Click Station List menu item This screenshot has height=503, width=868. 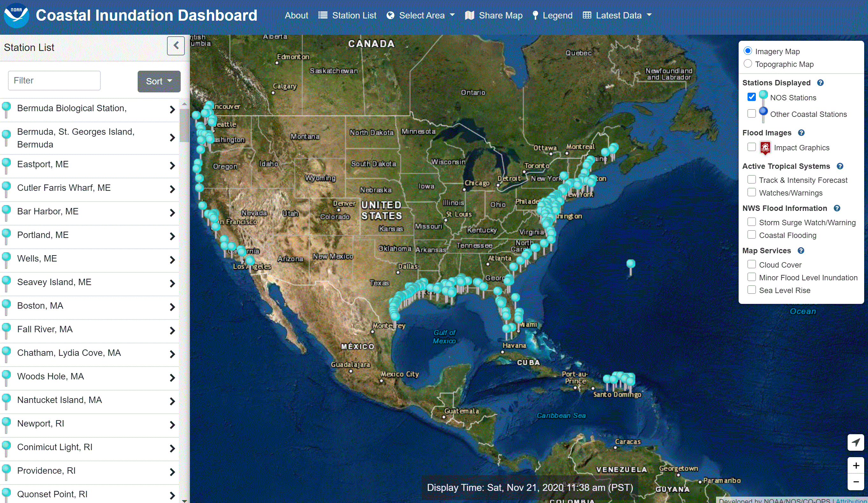347,15
